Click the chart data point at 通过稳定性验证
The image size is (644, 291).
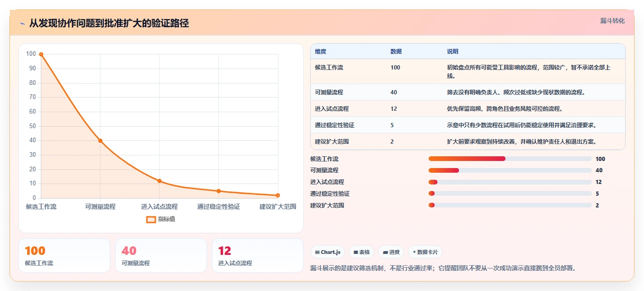coord(219,191)
